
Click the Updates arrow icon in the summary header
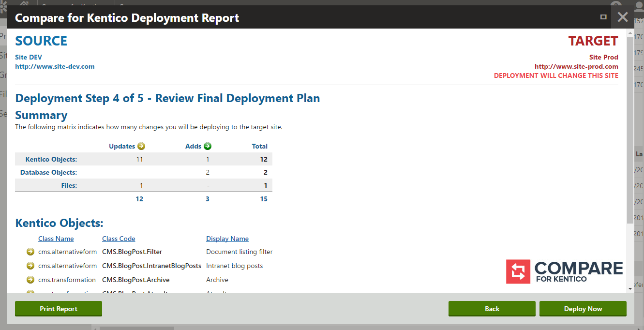coord(141,146)
